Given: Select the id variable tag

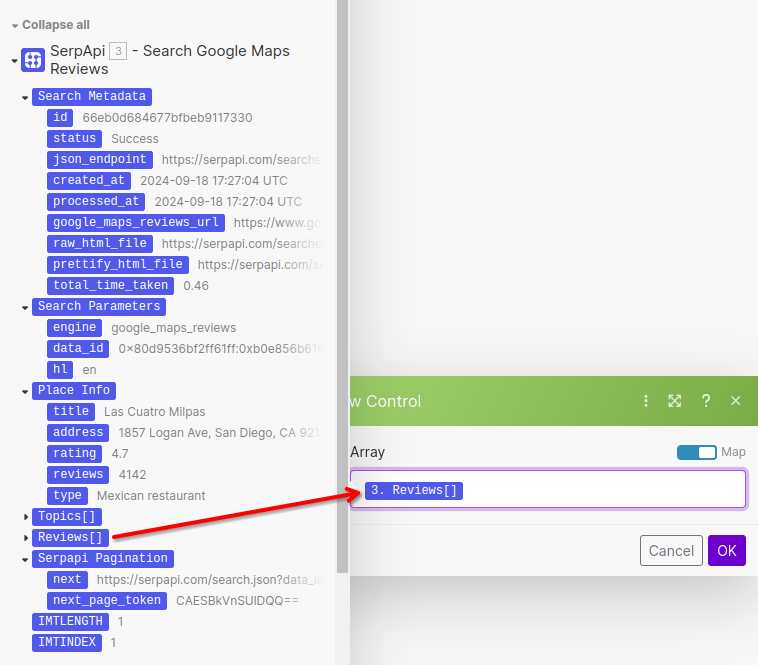Looking at the screenshot, I should (x=60, y=117).
